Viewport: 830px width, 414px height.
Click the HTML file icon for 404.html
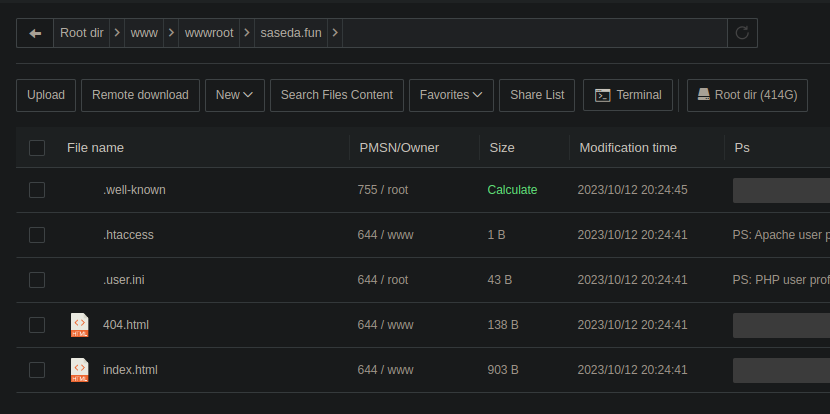coord(79,325)
